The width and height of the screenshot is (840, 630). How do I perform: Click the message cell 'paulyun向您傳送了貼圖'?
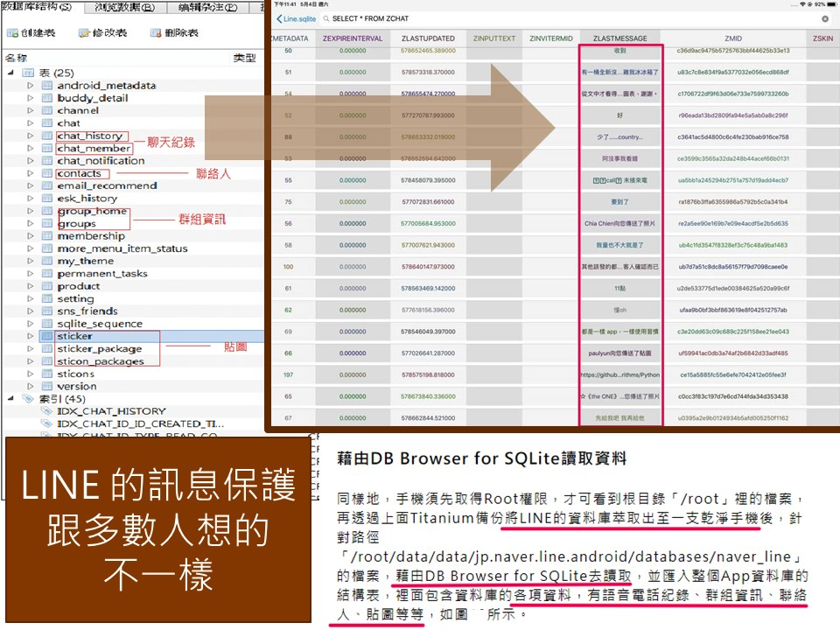coord(619,353)
